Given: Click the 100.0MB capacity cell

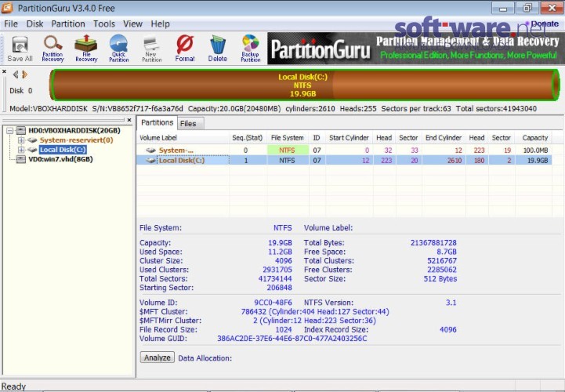Looking at the screenshot, I should [x=535, y=150].
